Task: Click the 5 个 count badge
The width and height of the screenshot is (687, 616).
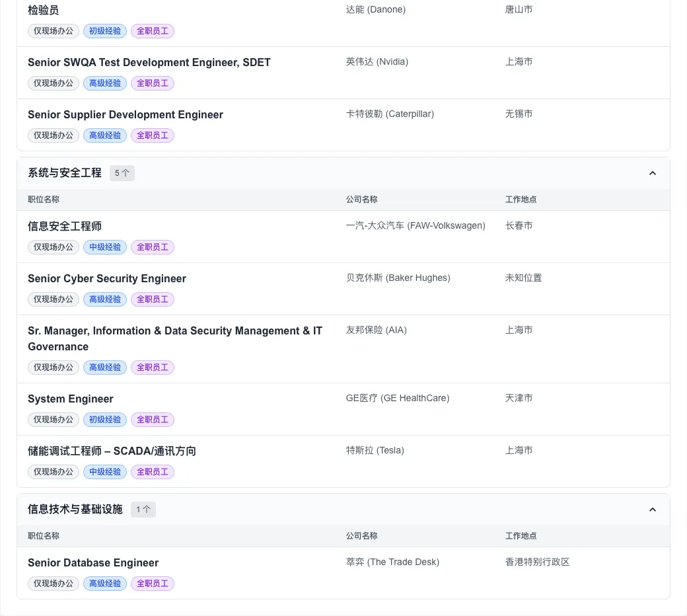Action: [x=122, y=173]
